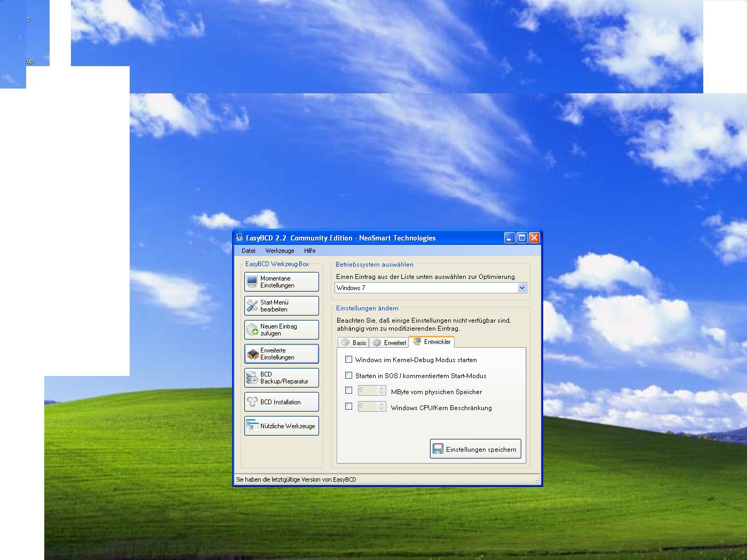Maximize the EasyBCD window

pyautogui.click(x=522, y=238)
